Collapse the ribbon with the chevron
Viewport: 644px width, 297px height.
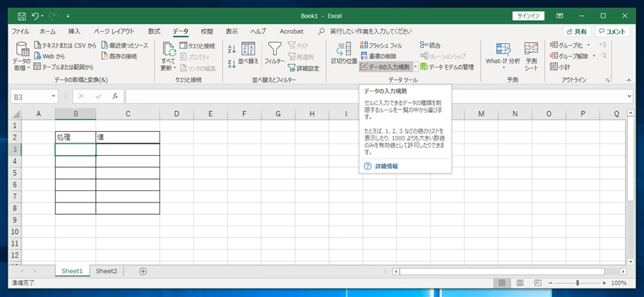tap(629, 80)
